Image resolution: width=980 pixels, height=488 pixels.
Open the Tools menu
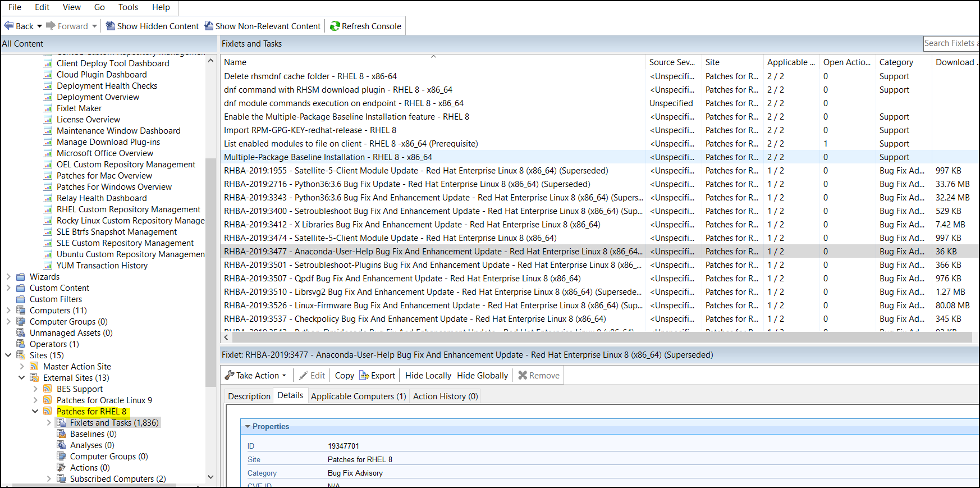(128, 7)
